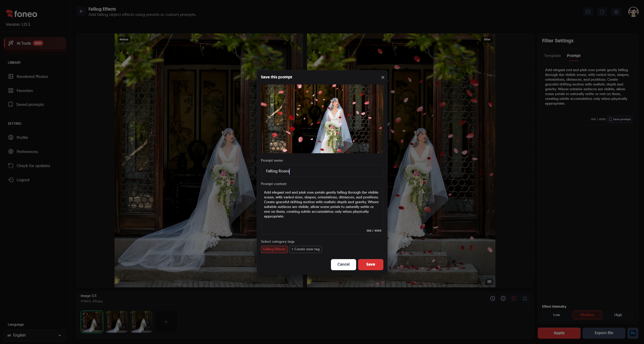Toggle the before/after compare view icon

coord(514,298)
